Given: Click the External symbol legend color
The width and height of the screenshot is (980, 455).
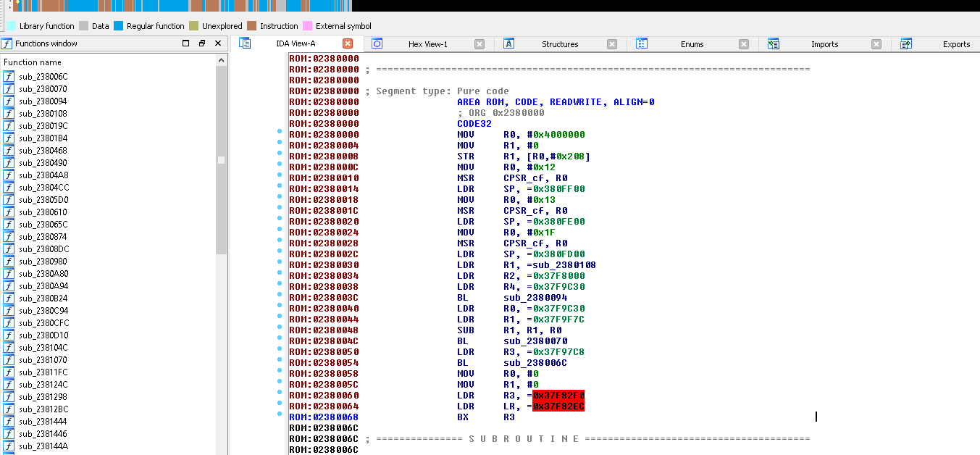Looking at the screenshot, I should (308, 26).
